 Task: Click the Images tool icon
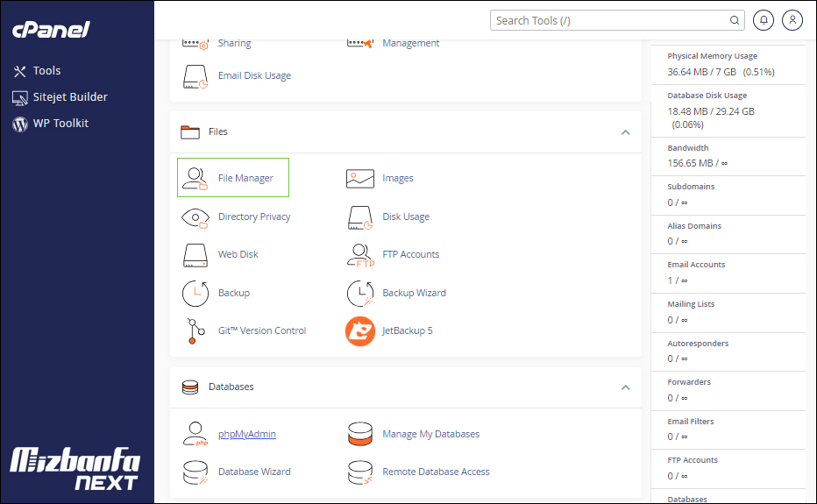pyautogui.click(x=360, y=178)
